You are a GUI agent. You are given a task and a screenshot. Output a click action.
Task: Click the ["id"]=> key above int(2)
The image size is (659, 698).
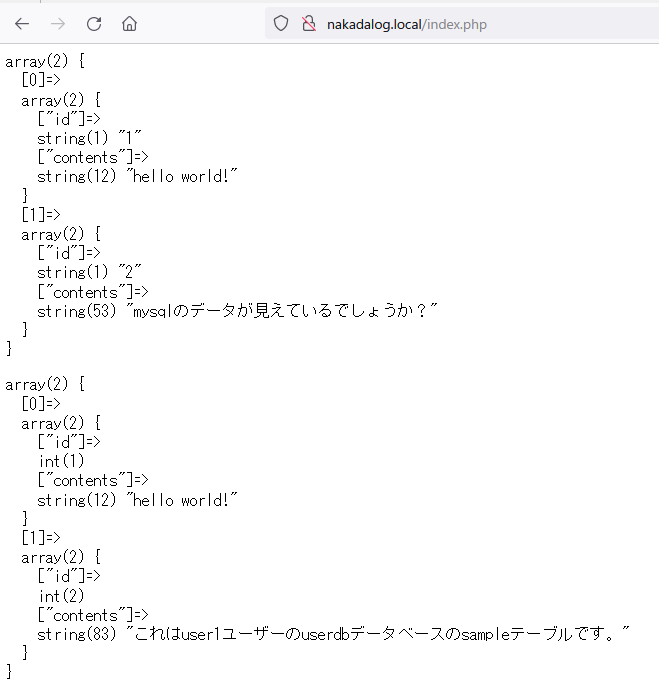pos(69,577)
